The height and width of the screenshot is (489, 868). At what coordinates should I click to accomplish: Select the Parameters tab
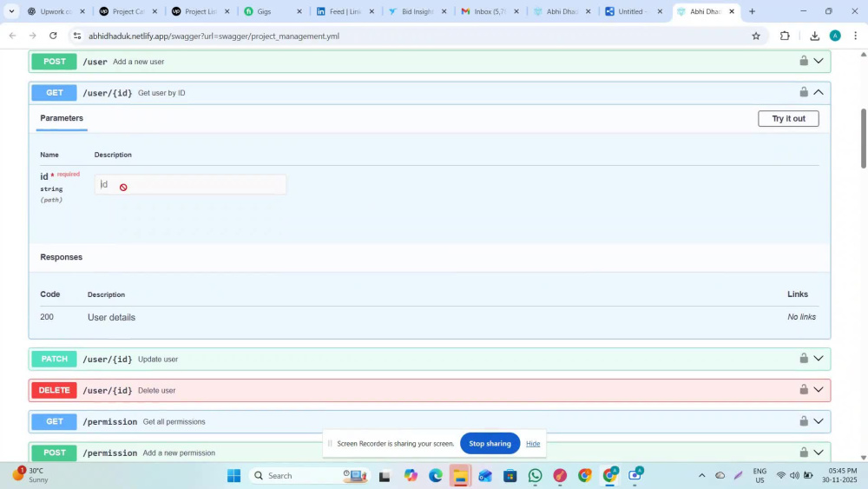pos(62,118)
